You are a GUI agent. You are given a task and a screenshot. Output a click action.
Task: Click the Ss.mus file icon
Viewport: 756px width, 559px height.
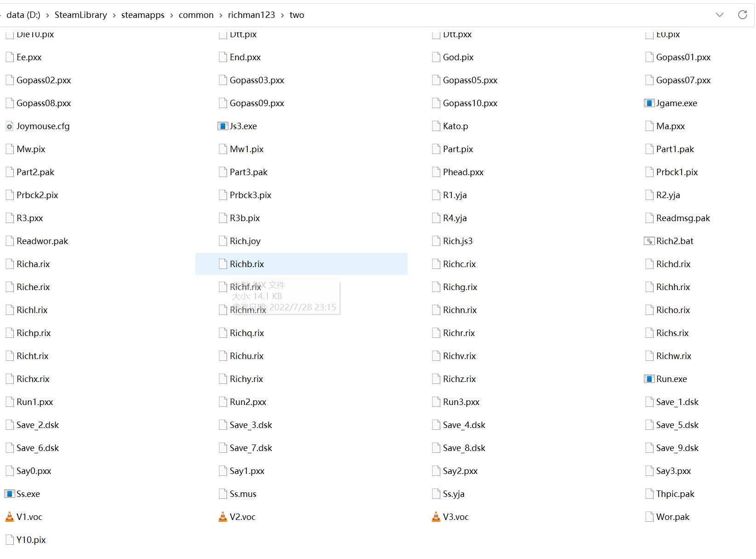(223, 494)
